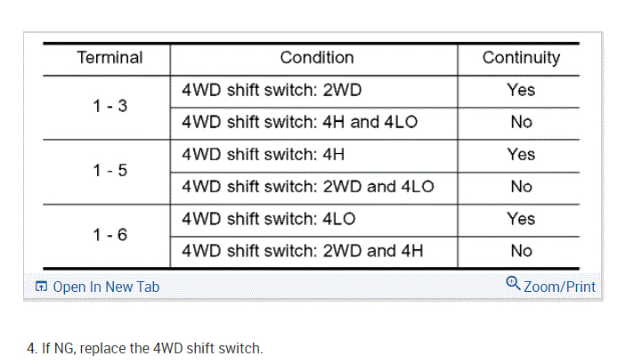Open the table via Open In New Tab link

click(105, 287)
